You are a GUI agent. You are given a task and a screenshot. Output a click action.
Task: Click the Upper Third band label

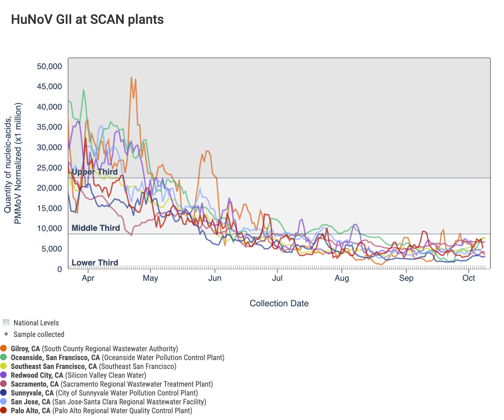pyautogui.click(x=95, y=172)
